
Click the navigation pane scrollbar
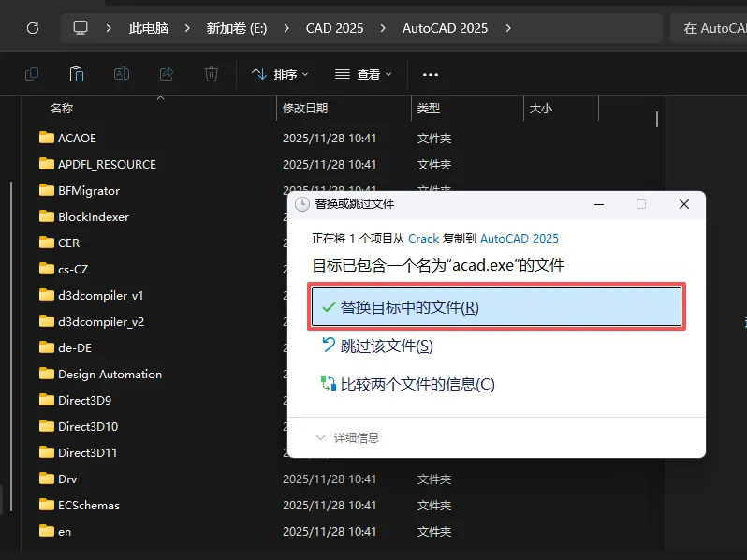click(11, 346)
